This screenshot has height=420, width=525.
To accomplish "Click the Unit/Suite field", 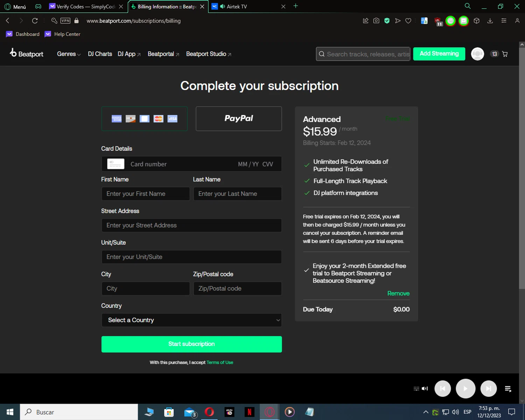I will click(191, 257).
